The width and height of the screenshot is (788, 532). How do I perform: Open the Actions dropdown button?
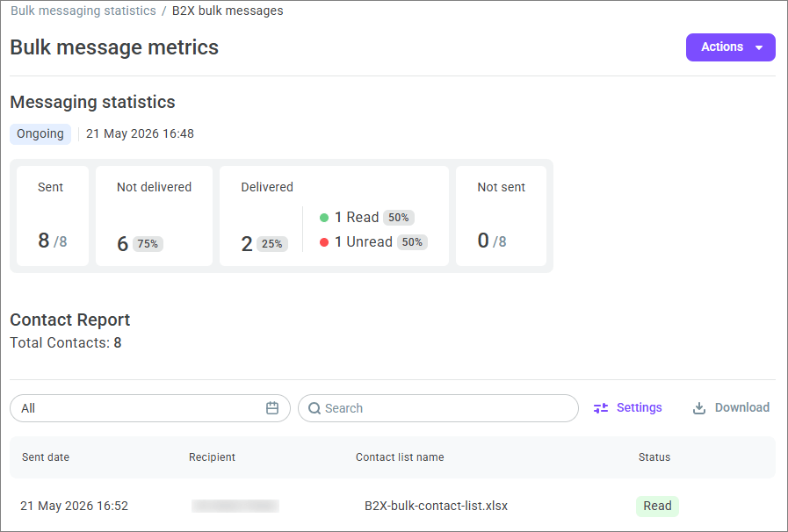(730, 47)
